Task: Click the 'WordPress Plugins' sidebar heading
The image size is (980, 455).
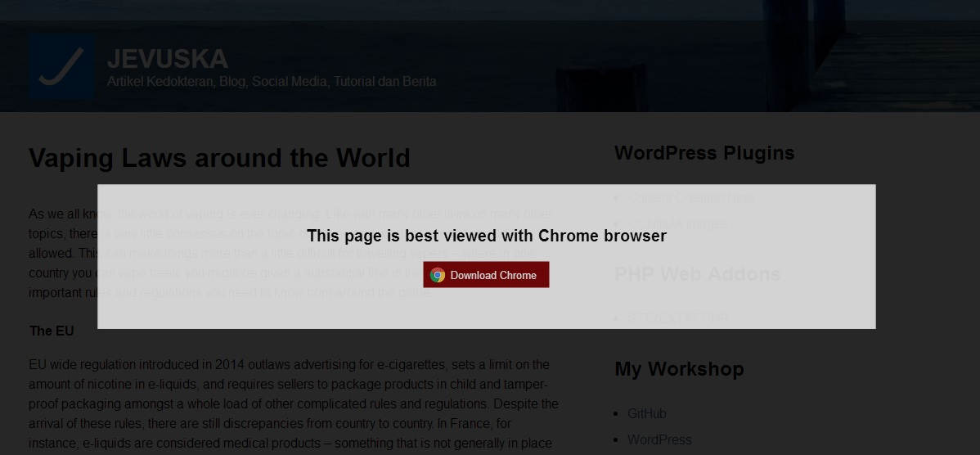Action: 704,153
